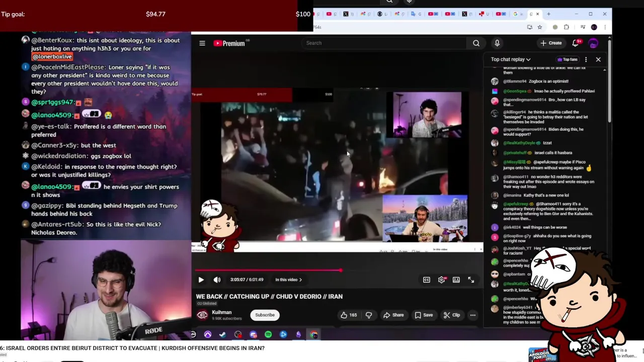
Task: Subscribe to the Kuihman channel
Action: click(x=265, y=315)
